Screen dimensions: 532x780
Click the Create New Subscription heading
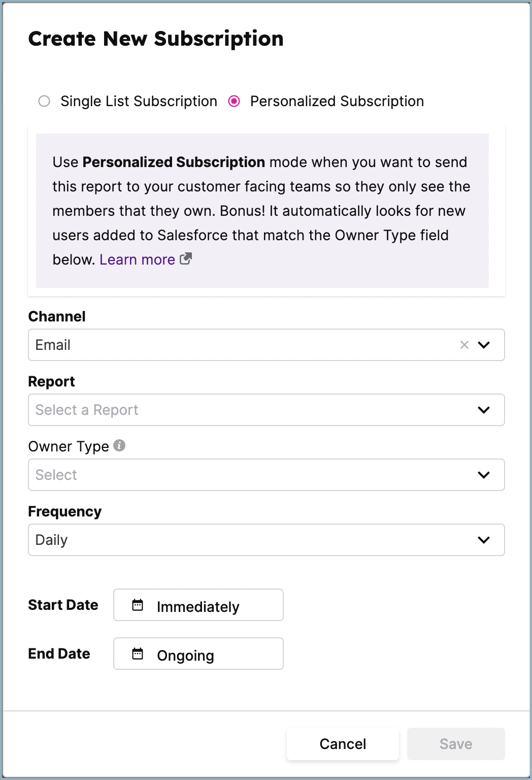coord(156,39)
